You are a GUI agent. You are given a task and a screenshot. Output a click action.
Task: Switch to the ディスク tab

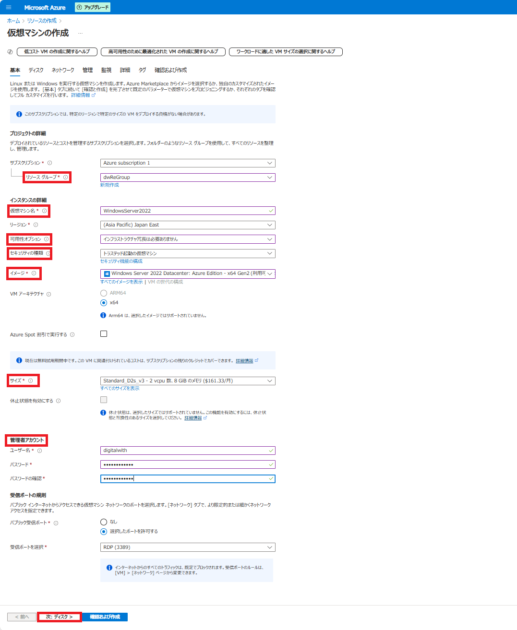coord(36,70)
